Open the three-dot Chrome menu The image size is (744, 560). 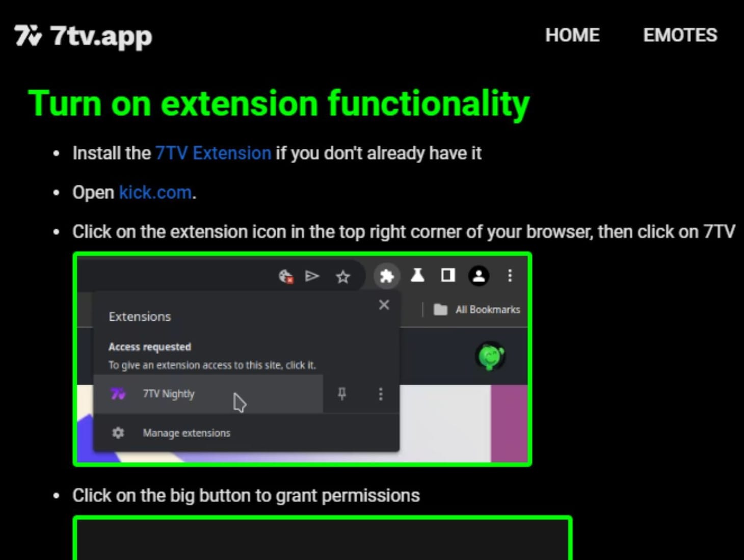509,276
